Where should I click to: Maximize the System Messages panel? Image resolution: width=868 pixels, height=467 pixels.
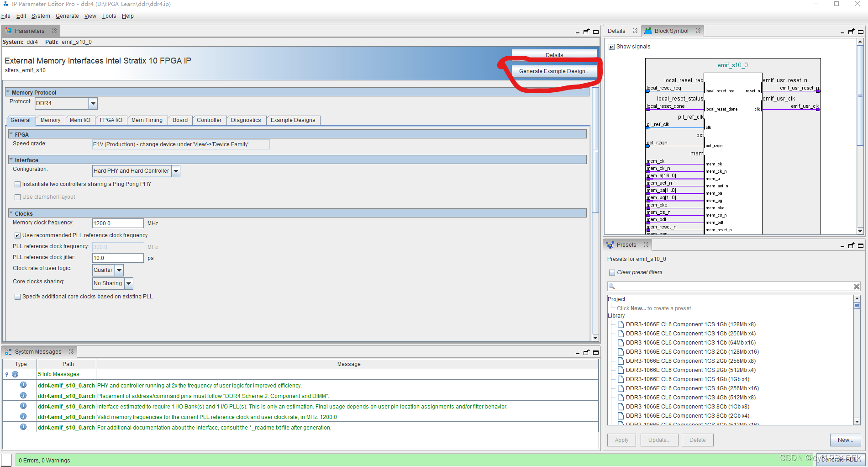tap(596, 352)
